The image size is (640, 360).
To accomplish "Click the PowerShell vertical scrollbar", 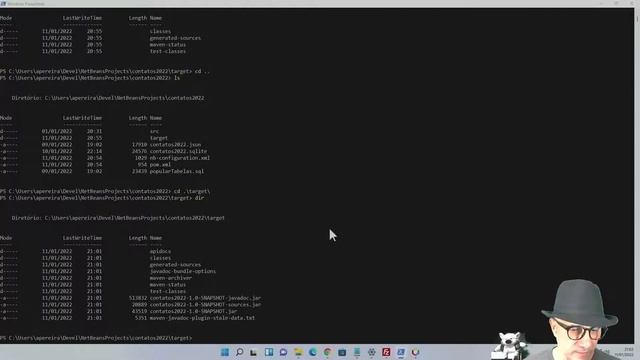I will 637,176.
